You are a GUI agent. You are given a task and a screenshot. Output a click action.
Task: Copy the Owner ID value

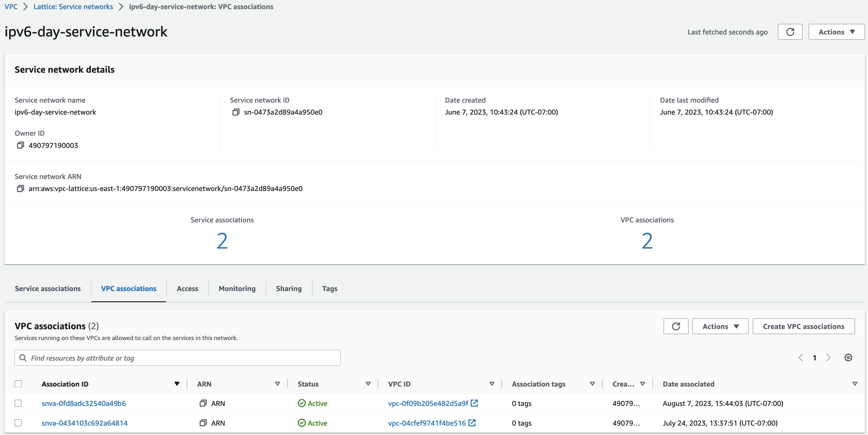point(20,145)
